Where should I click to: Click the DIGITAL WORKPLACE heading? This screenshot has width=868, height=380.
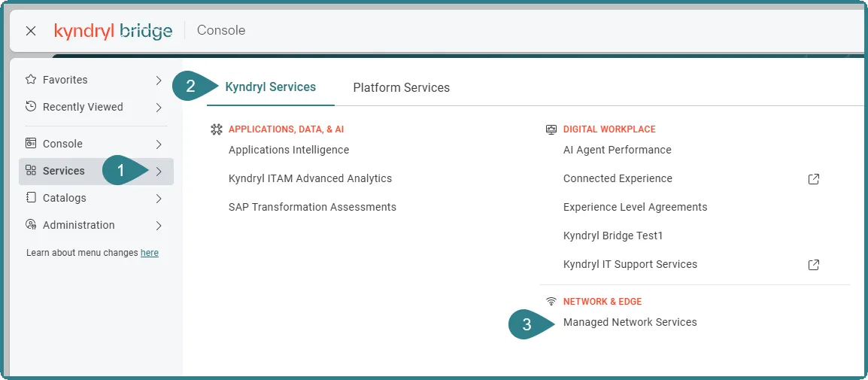609,129
